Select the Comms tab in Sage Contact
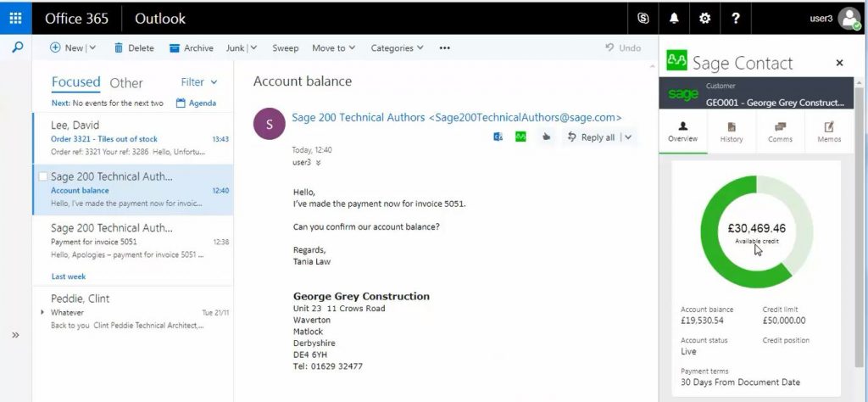The height and width of the screenshot is (402, 868). [x=780, y=131]
